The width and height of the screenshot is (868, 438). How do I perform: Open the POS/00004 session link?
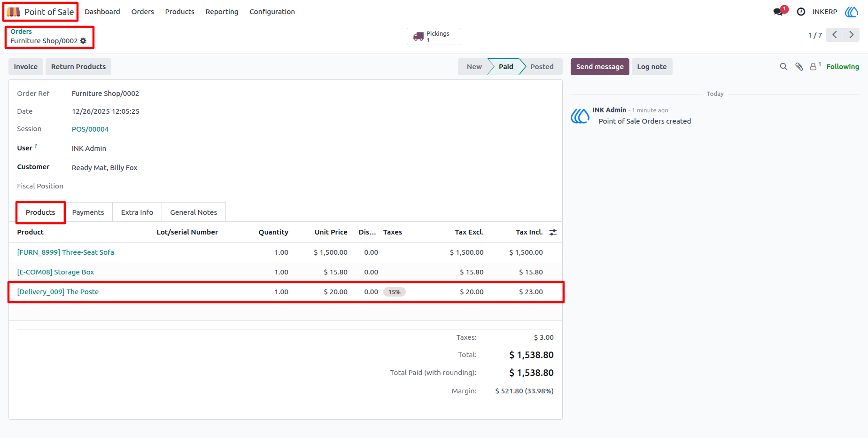[x=90, y=129]
